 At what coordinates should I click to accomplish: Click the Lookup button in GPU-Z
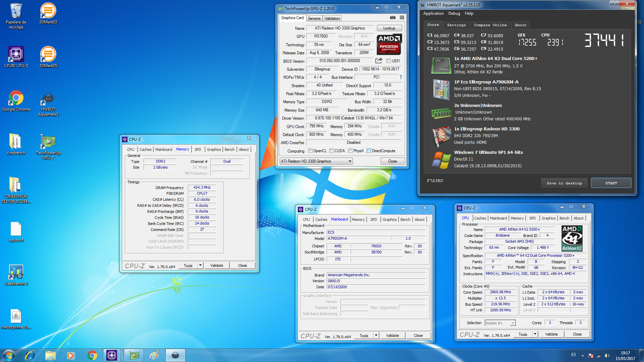pyautogui.click(x=389, y=28)
